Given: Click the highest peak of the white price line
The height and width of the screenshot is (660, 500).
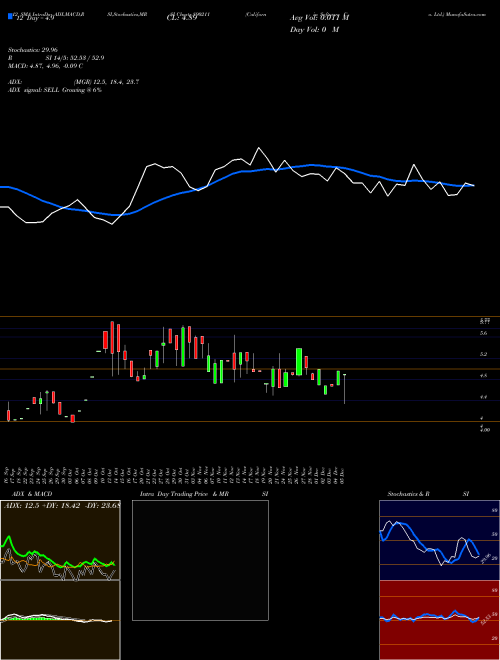Looking at the screenshot, I should 258,148.
